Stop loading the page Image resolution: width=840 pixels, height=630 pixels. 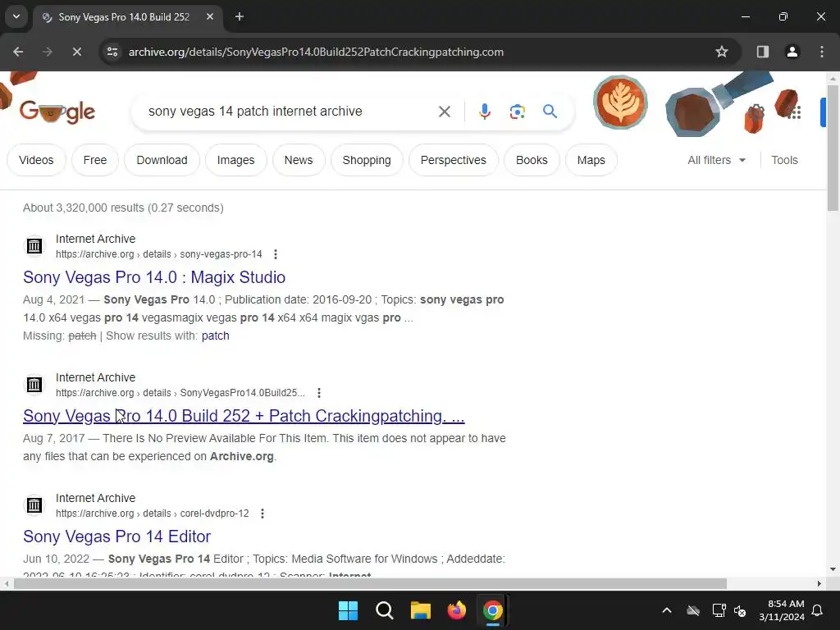pyautogui.click(x=76, y=52)
